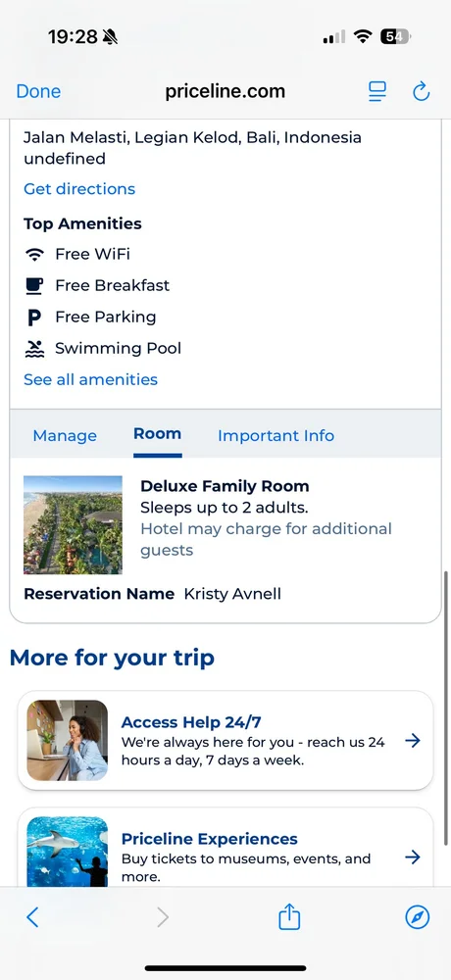Open the share sheet icon
451x980 pixels.
pyautogui.click(x=289, y=917)
